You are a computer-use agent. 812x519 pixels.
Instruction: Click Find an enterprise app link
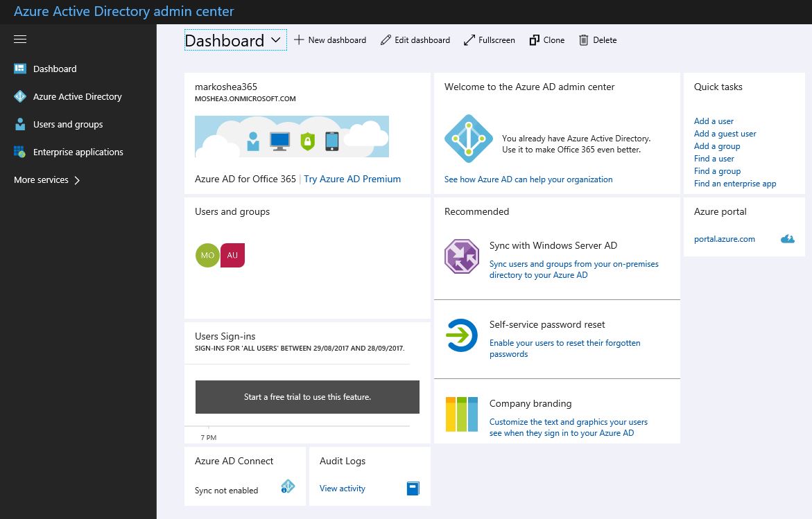click(735, 184)
